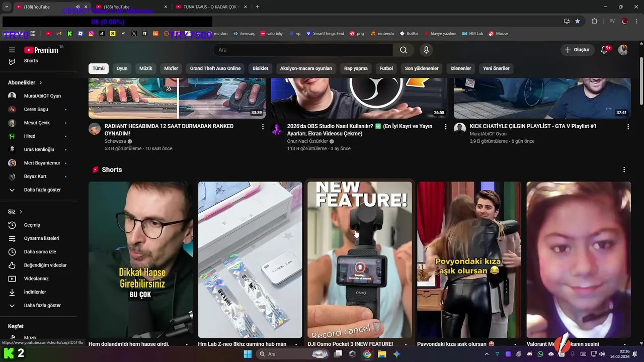Open Schewesa channel avatar

tap(95, 129)
